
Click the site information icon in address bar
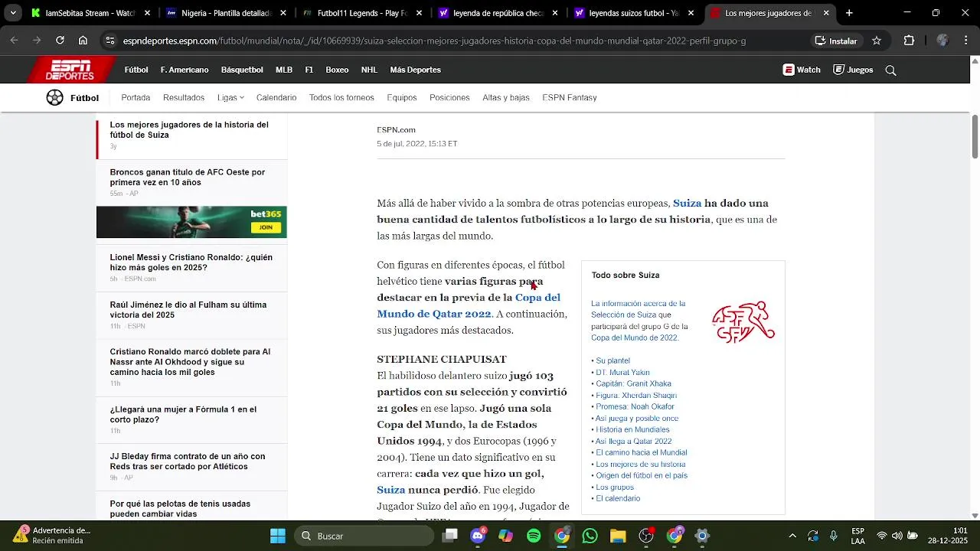pyautogui.click(x=110, y=41)
